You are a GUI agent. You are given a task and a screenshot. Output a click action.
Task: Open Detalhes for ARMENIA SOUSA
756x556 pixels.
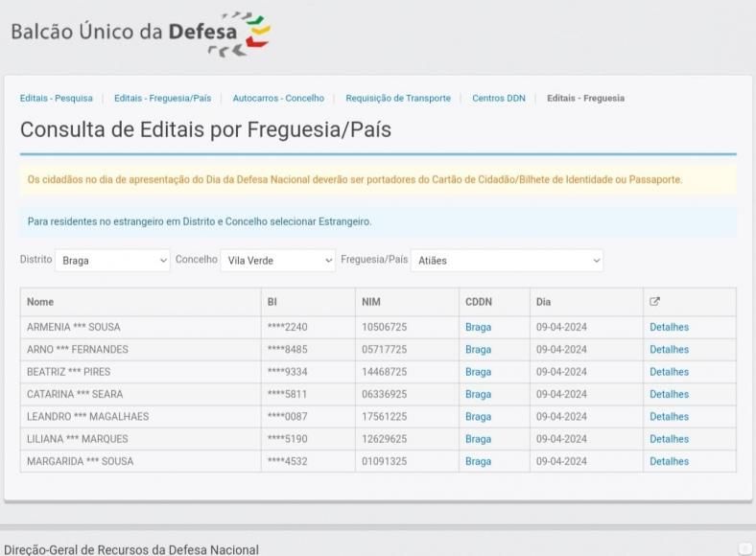tap(669, 327)
